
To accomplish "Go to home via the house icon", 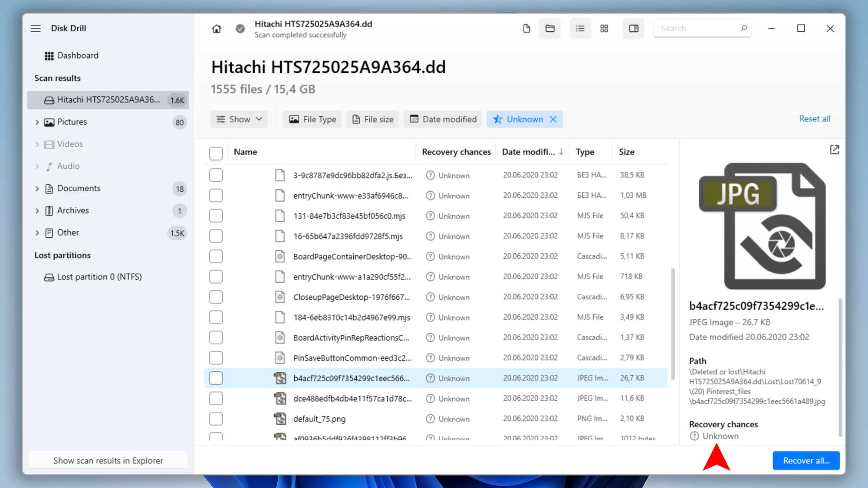I will point(217,29).
